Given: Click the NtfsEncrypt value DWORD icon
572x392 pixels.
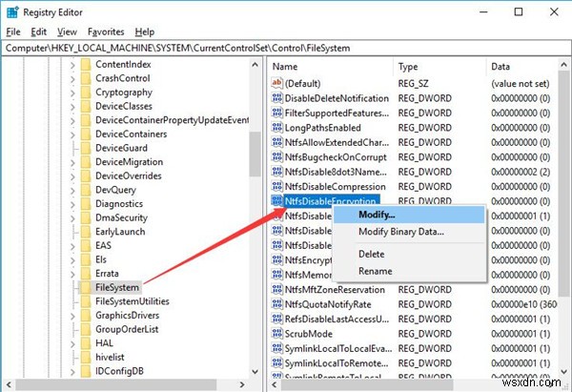Looking at the screenshot, I should [x=276, y=259].
